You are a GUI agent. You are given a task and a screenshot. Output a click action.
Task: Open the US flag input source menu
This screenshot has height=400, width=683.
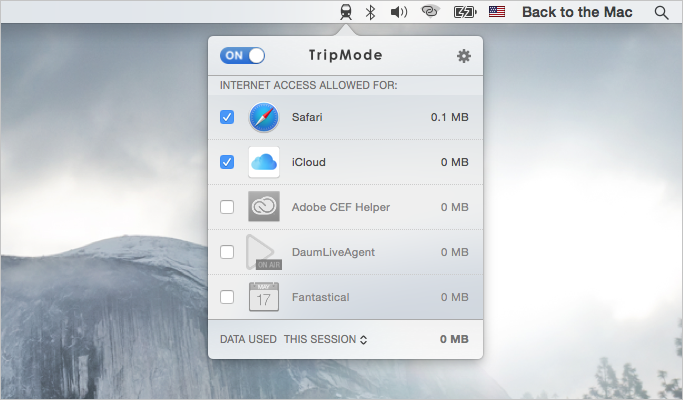click(497, 12)
